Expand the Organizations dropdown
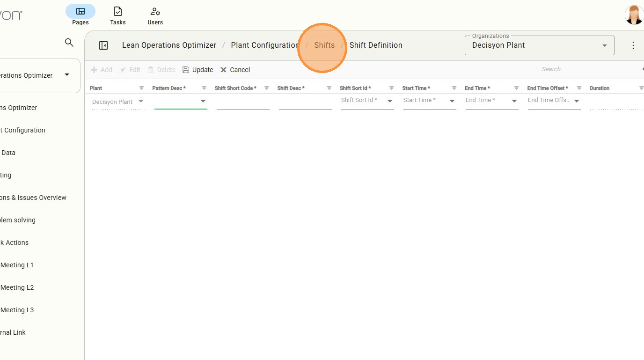Image resolution: width=644 pixels, height=360 pixels. (x=604, y=45)
